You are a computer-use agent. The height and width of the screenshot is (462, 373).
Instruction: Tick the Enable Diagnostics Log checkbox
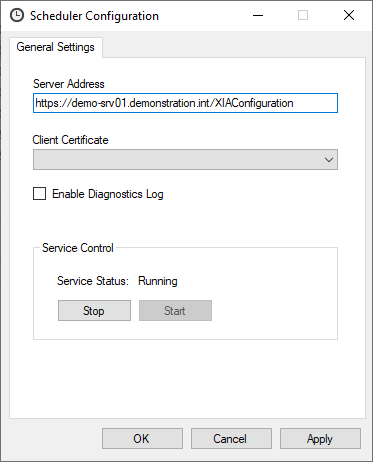click(x=39, y=194)
